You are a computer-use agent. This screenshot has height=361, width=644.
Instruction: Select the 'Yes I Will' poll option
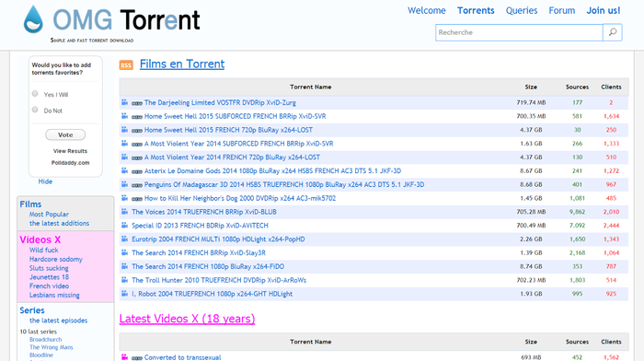pos(35,94)
